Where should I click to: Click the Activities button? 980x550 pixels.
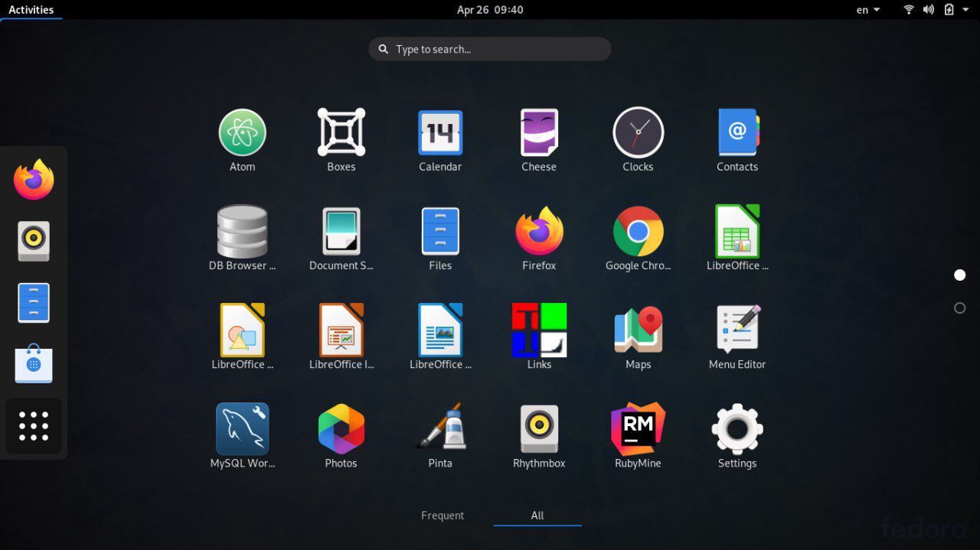coord(31,10)
